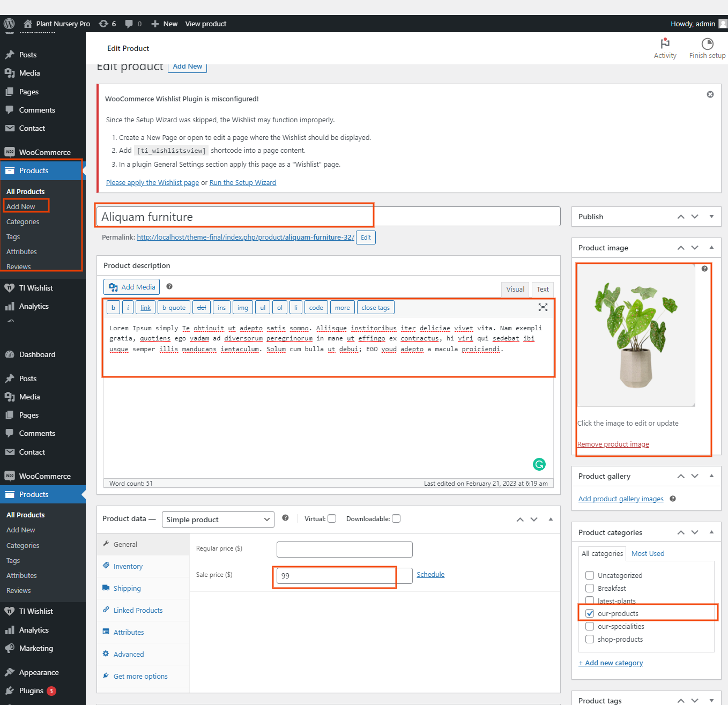Click the Finish setup icon
The height and width of the screenshot is (705, 728).
(x=707, y=44)
